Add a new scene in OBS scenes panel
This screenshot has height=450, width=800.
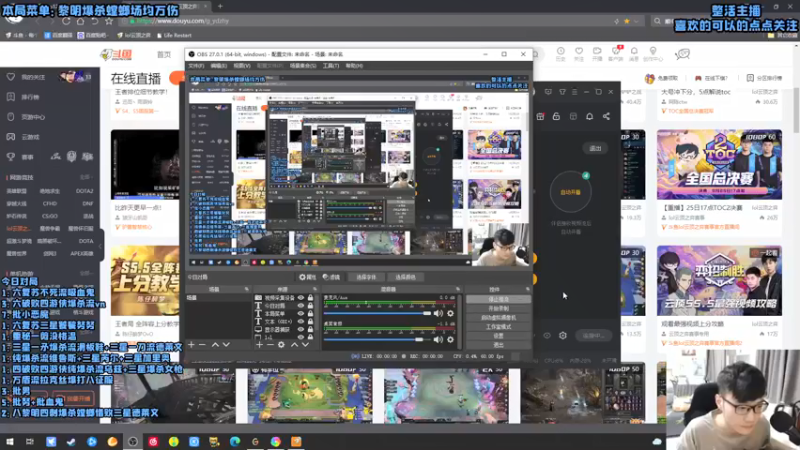coord(191,345)
